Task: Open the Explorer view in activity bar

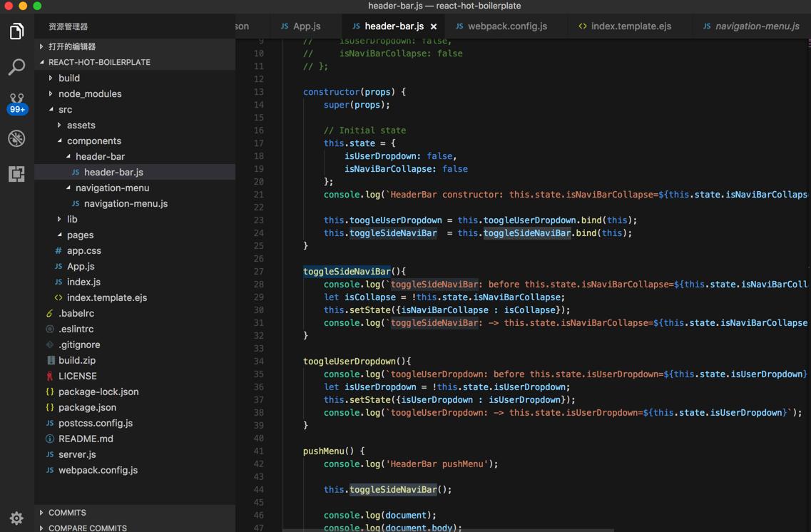Action: point(16,31)
